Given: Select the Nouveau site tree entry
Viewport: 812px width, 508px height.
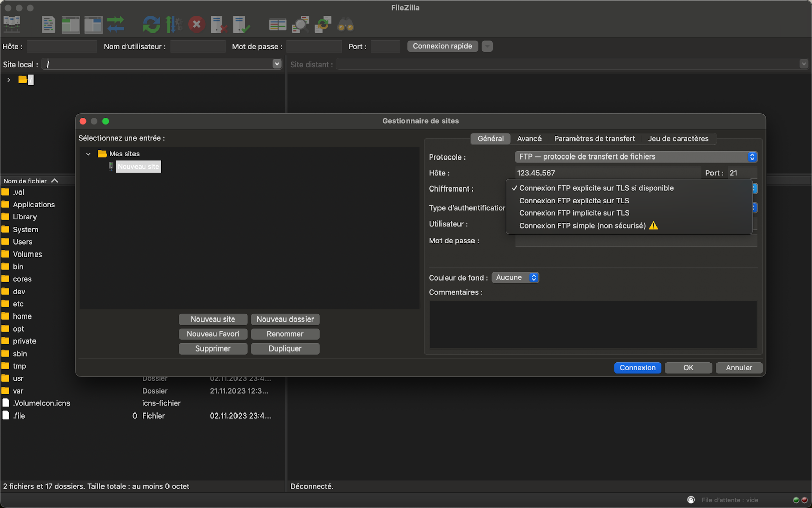Looking at the screenshot, I should [x=139, y=166].
